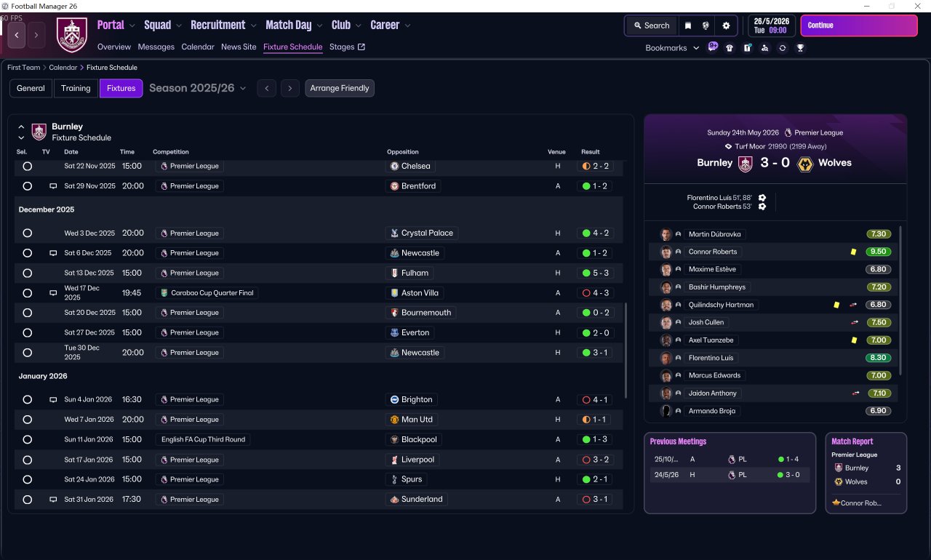The image size is (931, 560).
Task: Click the Chelsea club badge
Action: (x=394, y=166)
